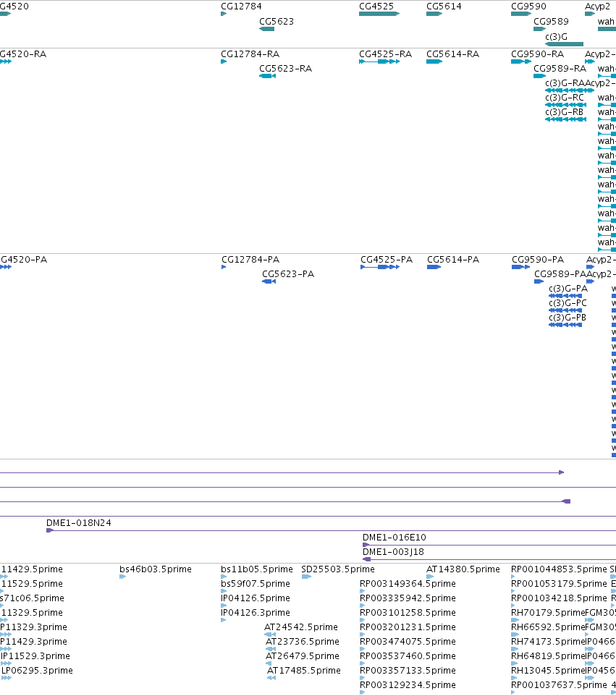Click the Acyp2 gene label

[597, 7]
